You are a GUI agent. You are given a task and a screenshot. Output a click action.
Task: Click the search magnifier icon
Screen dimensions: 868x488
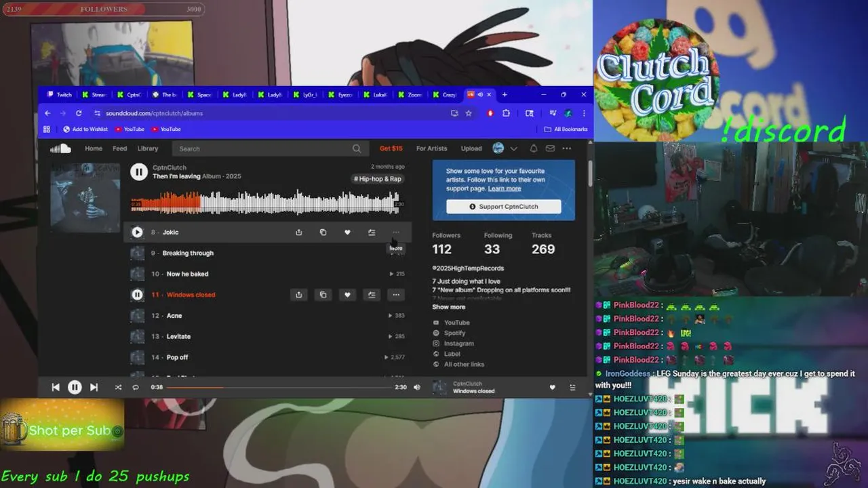coord(357,148)
